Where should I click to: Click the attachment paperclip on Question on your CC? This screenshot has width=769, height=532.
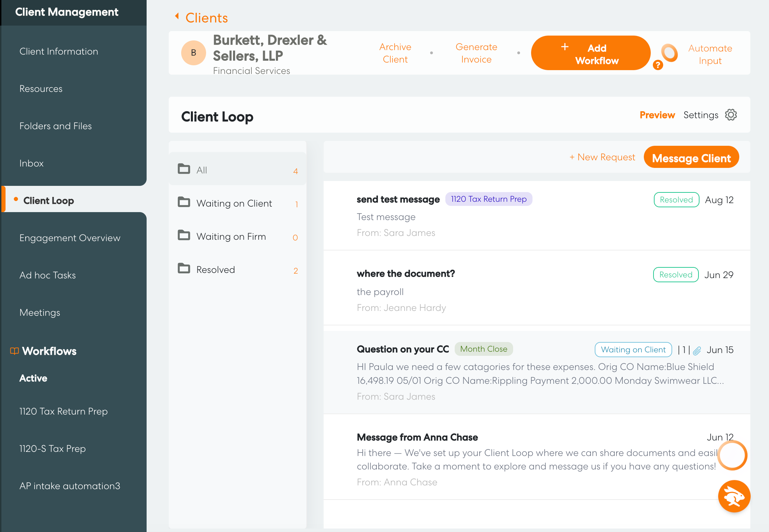click(x=697, y=350)
